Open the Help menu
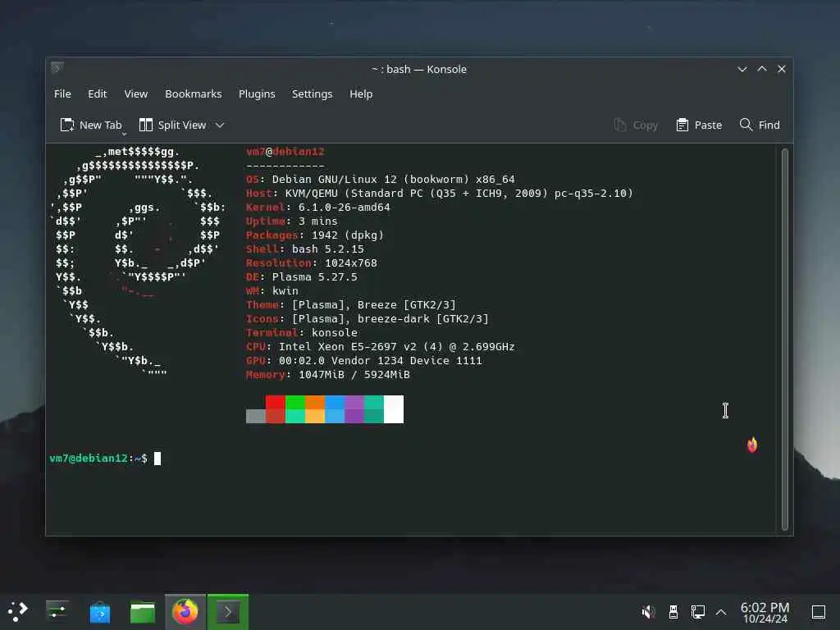This screenshot has height=630, width=840. [361, 94]
